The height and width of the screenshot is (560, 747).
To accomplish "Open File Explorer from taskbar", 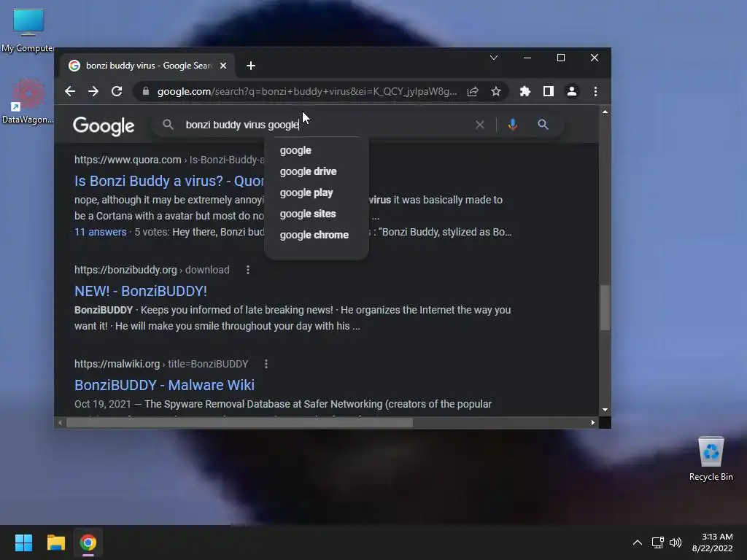I will [x=55, y=542].
